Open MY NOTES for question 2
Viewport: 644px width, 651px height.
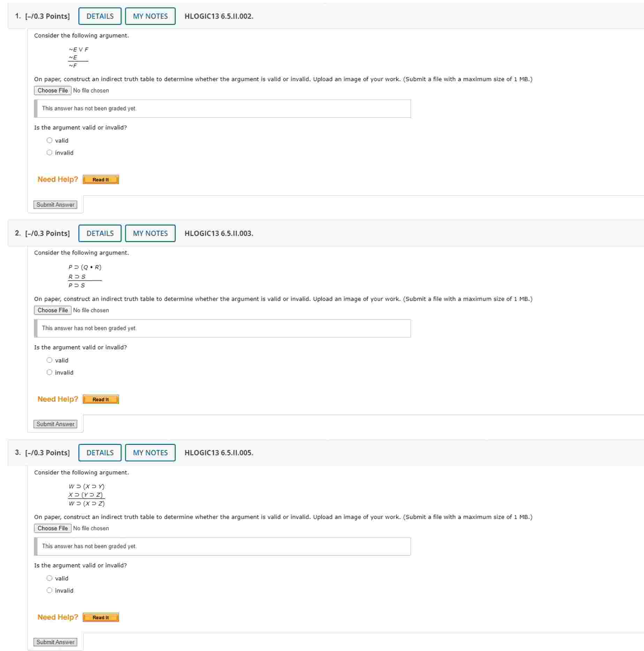[x=150, y=233]
